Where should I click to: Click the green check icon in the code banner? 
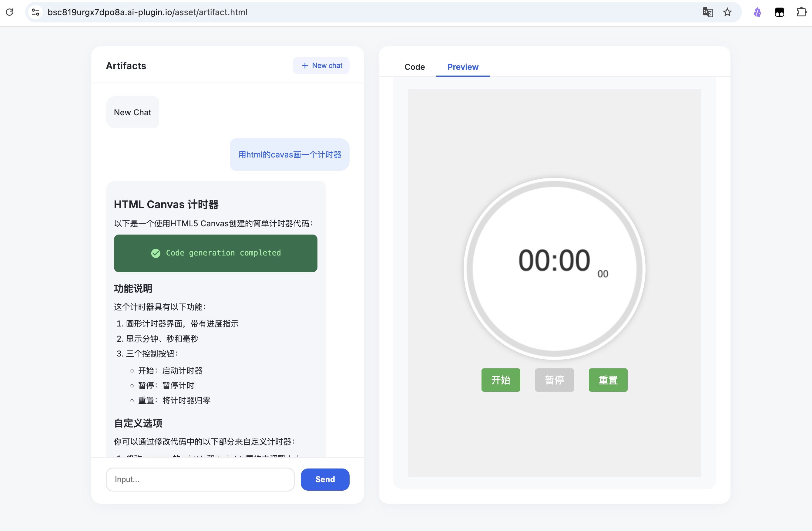click(x=156, y=253)
